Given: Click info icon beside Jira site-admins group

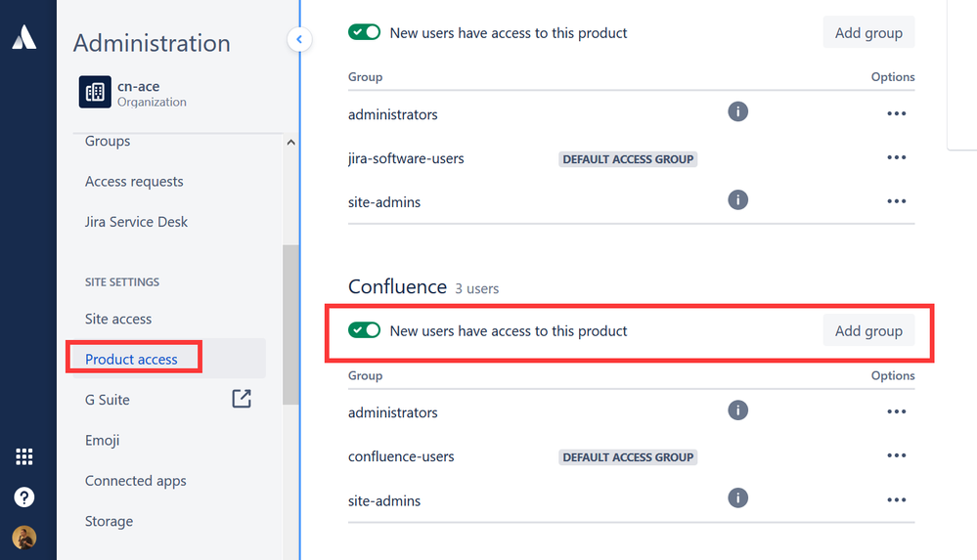Looking at the screenshot, I should 738,200.
